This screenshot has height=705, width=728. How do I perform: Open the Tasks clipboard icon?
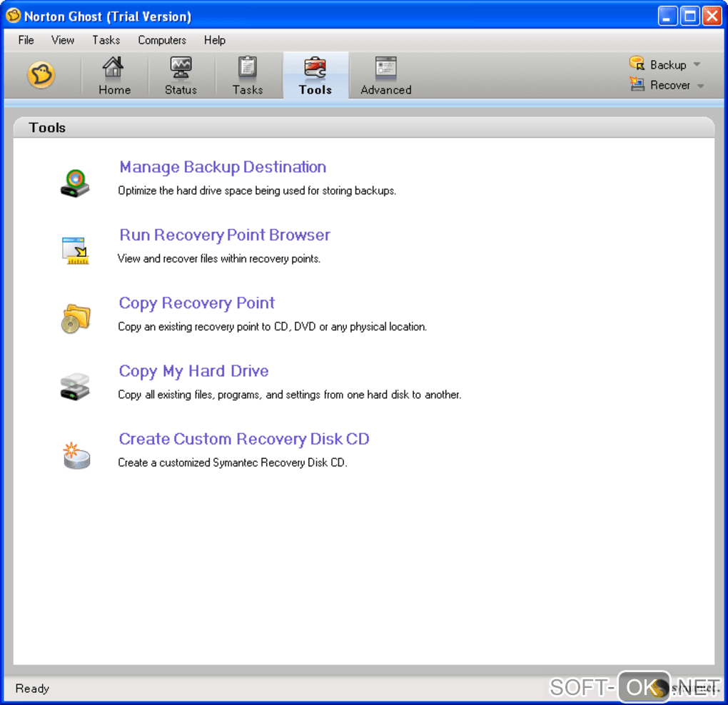click(247, 67)
